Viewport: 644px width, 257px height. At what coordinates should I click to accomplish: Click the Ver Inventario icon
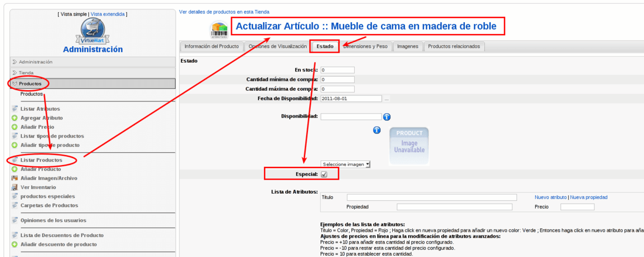coord(15,187)
